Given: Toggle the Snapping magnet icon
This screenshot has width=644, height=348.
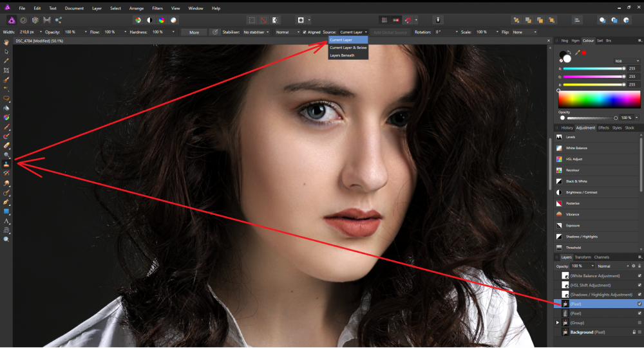Looking at the screenshot, I should click(408, 20).
